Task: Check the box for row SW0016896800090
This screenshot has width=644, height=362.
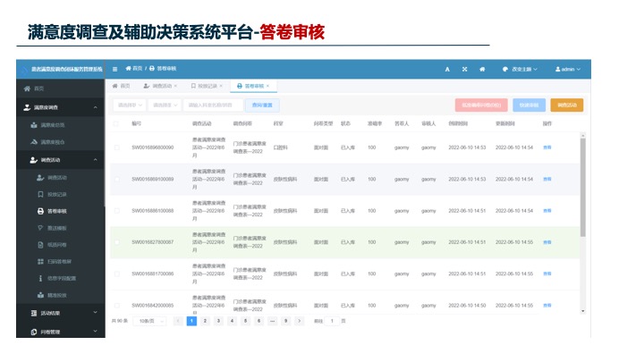Action: coord(117,147)
